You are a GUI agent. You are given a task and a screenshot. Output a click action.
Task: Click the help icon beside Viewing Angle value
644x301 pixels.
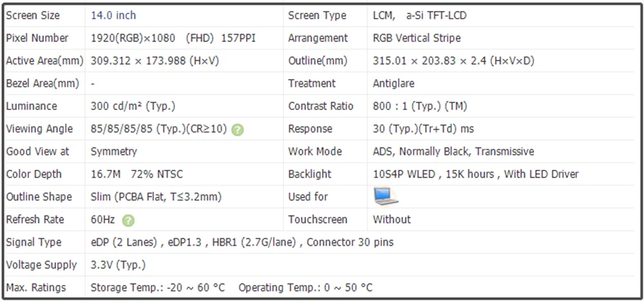click(238, 129)
